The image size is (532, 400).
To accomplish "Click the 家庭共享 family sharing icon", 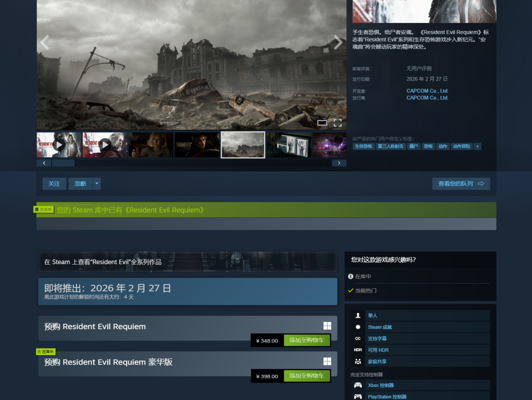I will [358, 362].
